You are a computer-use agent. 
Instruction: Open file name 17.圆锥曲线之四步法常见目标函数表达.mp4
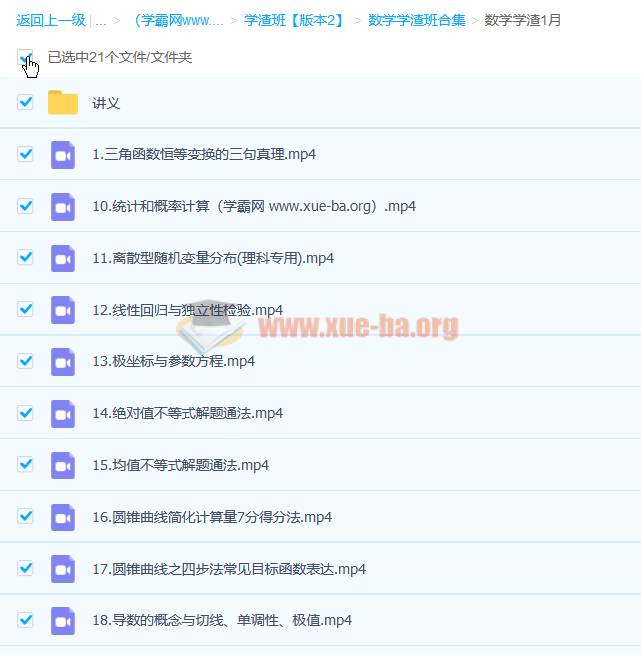pyautogui.click(x=229, y=569)
